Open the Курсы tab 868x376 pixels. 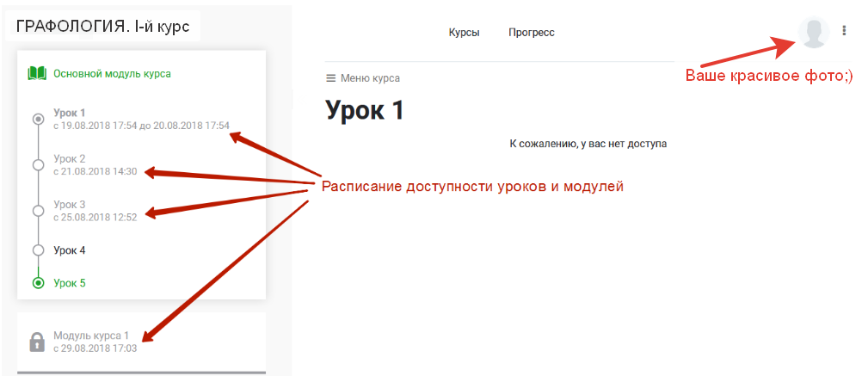(x=464, y=33)
